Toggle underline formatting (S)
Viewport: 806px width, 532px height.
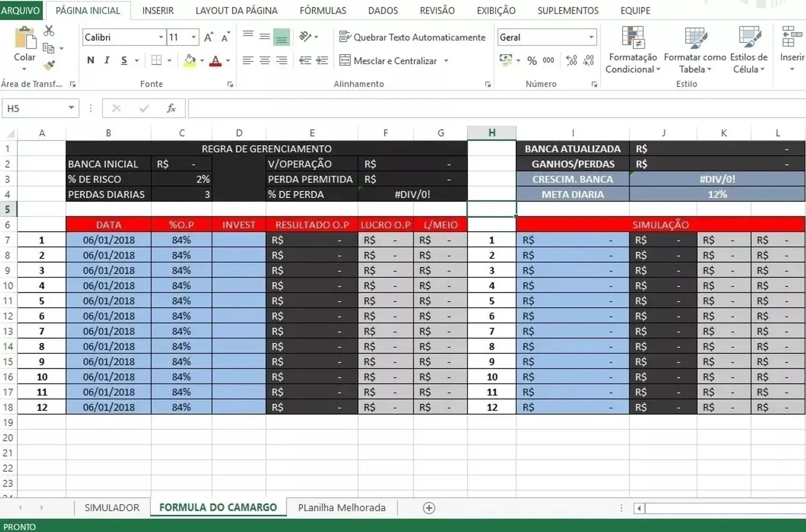click(x=124, y=60)
